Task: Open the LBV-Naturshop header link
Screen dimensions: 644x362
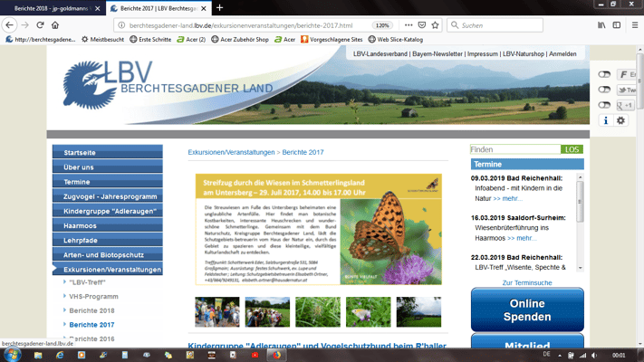Action: pyautogui.click(x=524, y=53)
